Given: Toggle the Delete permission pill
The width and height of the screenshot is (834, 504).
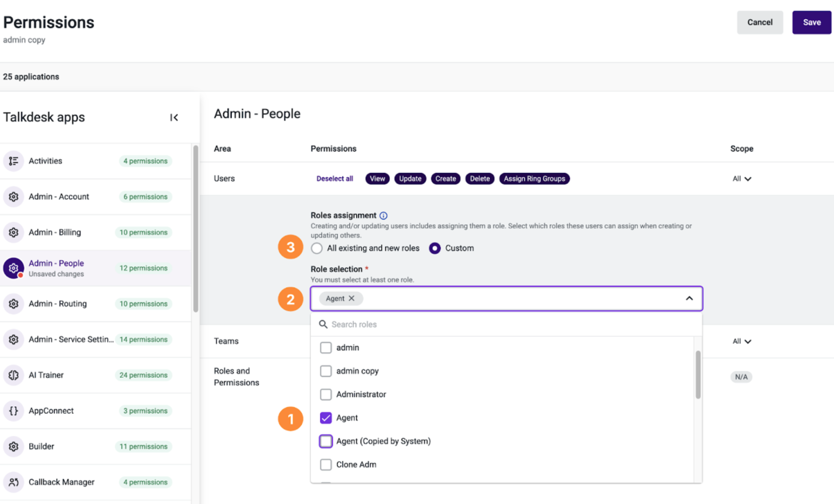Looking at the screenshot, I should tap(480, 179).
